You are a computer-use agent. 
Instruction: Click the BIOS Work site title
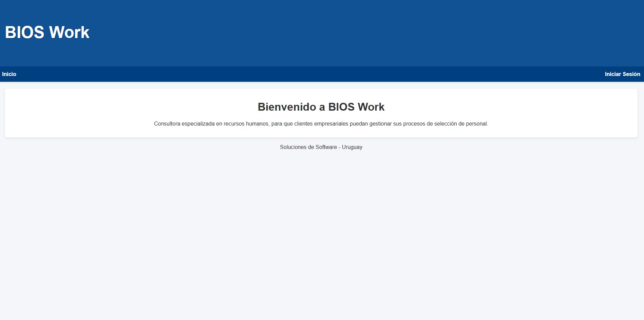pyautogui.click(x=47, y=32)
